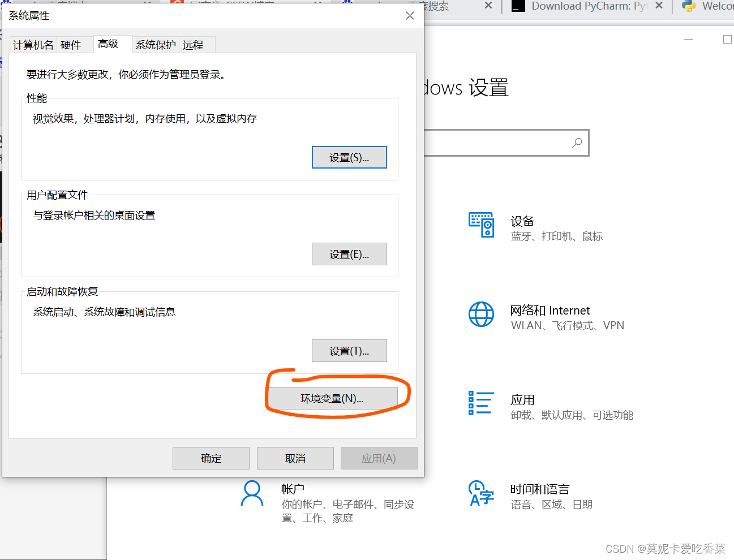Screen dimensions: 734x560
Task: Click the 视觉效果 performance description text
Action: point(145,119)
